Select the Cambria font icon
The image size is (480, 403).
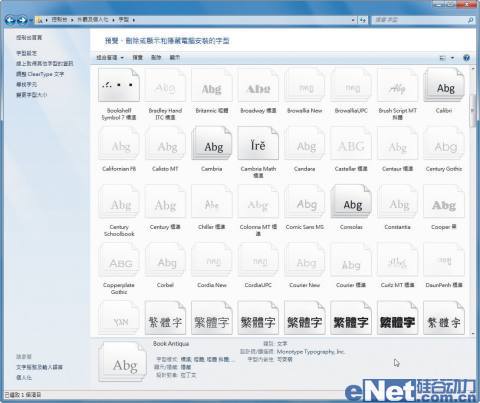coord(212,143)
